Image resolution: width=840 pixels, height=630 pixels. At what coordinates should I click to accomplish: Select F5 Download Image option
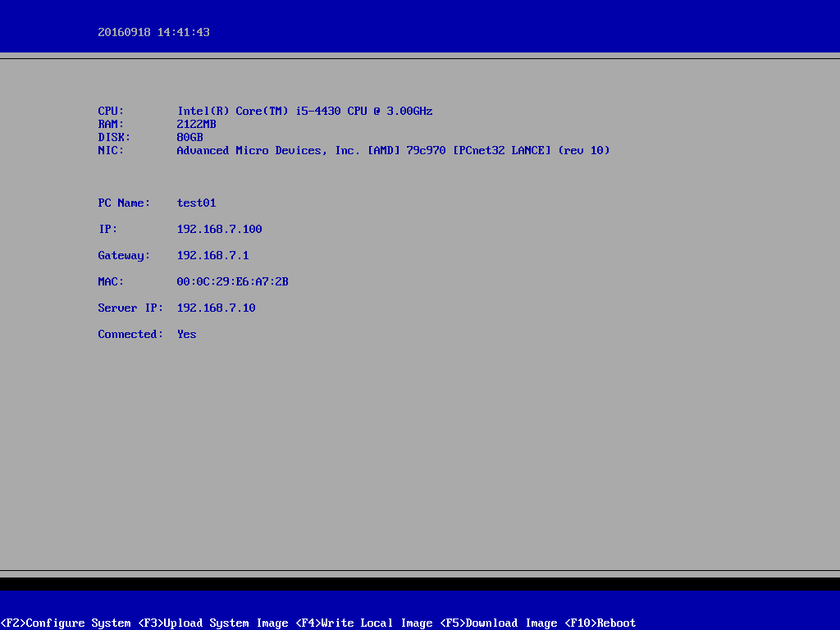click(x=499, y=623)
